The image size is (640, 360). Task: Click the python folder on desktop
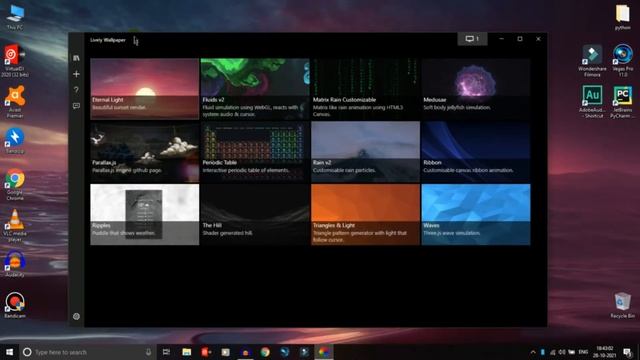tap(622, 17)
